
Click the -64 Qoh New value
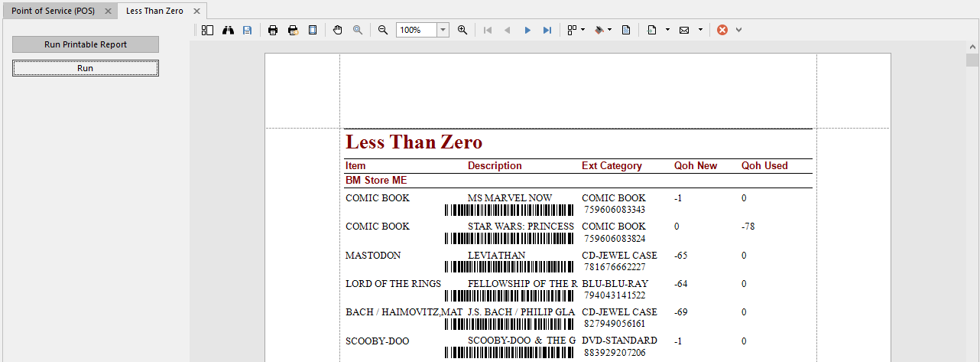point(681,284)
